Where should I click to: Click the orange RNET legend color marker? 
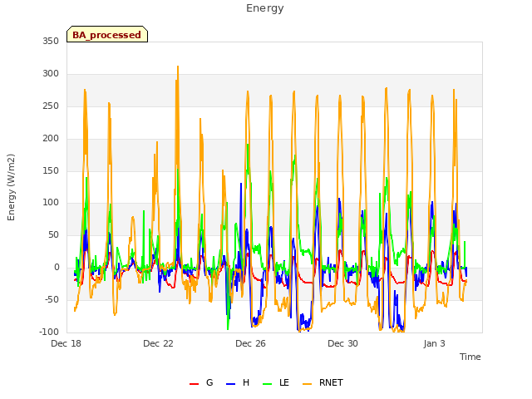click(307, 384)
